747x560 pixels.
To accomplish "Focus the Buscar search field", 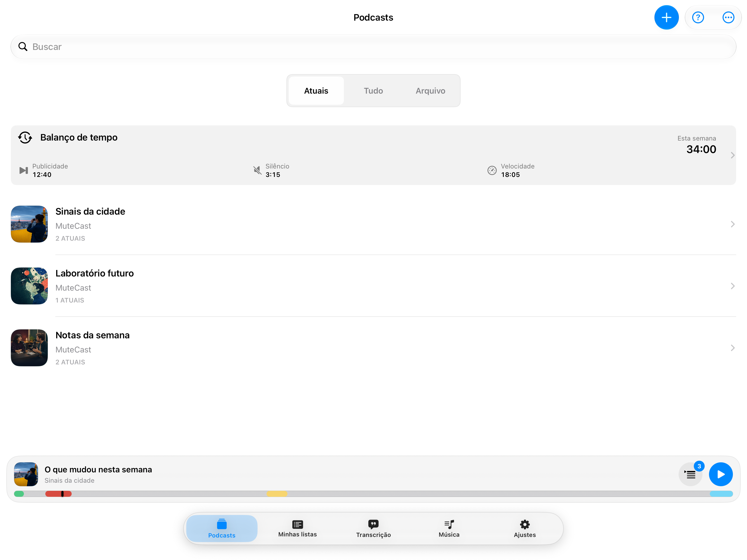I will (x=373, y=47).
